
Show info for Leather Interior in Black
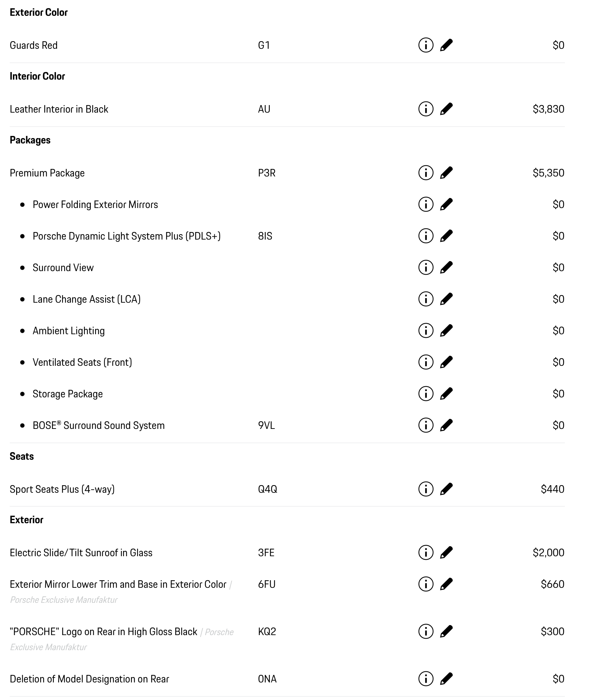[x=426, y=109]
